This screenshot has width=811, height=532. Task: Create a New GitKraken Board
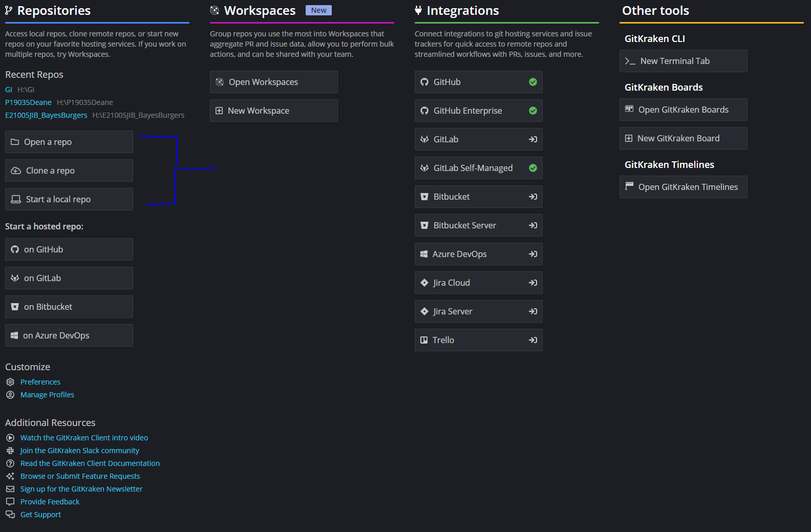tap(684, 138)
